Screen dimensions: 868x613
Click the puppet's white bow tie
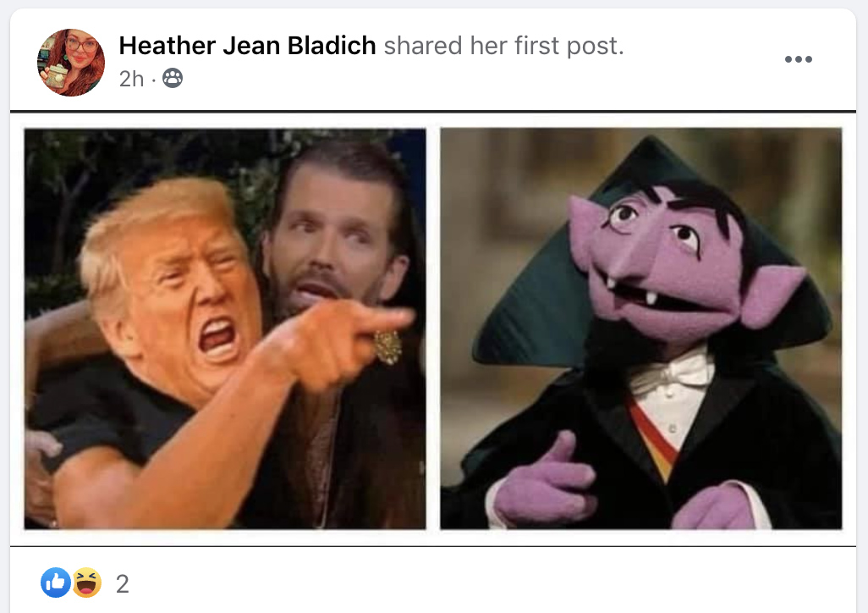(673, 372)
